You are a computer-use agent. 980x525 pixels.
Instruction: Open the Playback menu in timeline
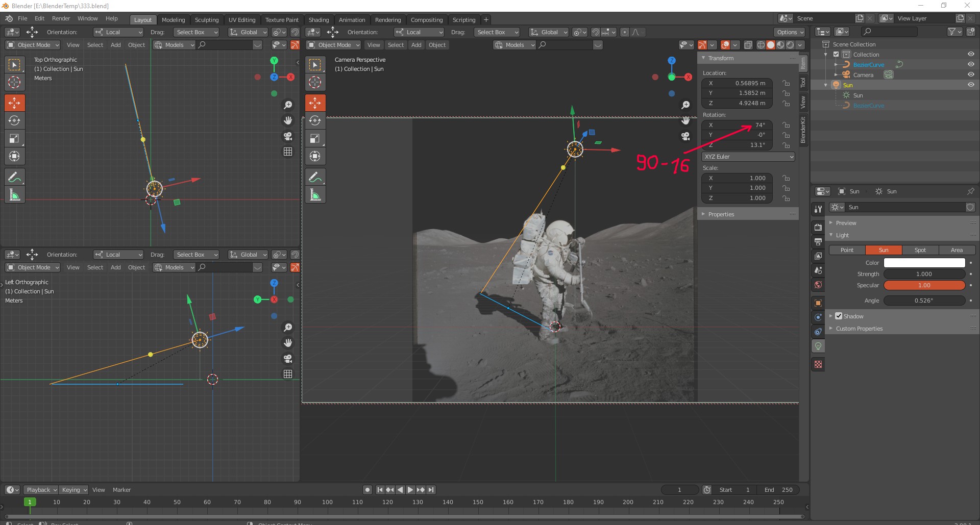(41, 490)
